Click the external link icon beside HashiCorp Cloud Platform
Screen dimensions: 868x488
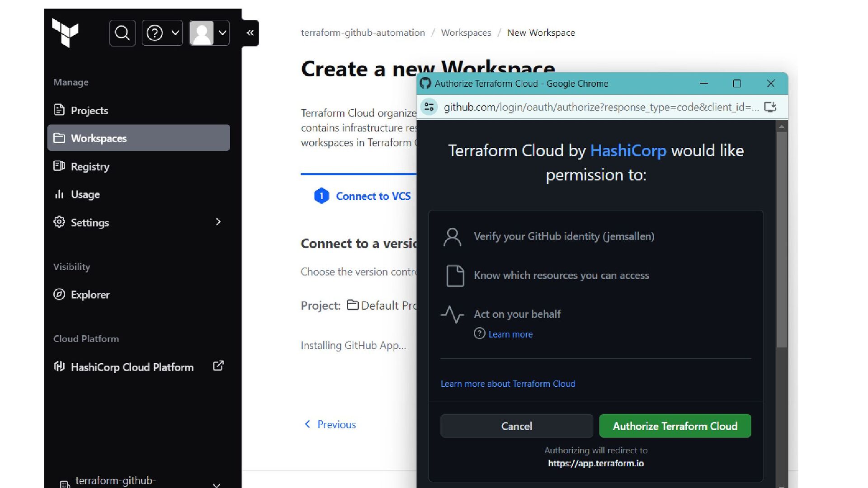pos(218,366)
